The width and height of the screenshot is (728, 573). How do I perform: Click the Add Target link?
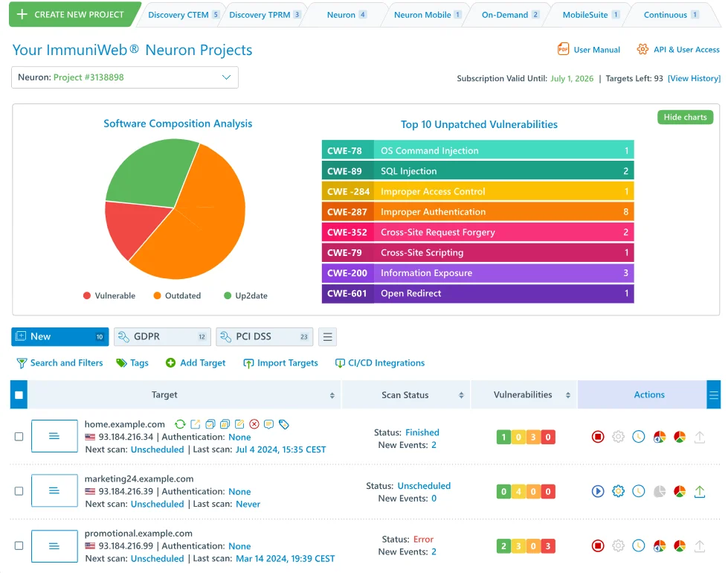pyautogui.click(x=196, y=363)
